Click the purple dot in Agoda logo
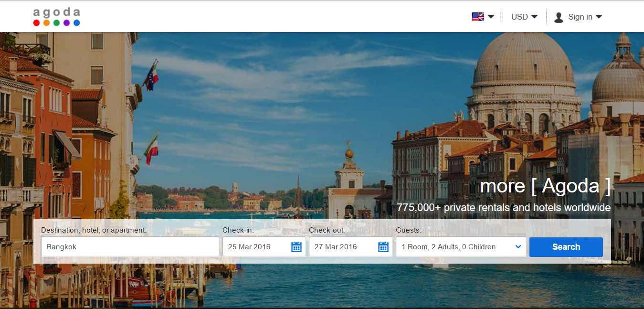This screenshot has height=309, width=644. click(66, 23)
